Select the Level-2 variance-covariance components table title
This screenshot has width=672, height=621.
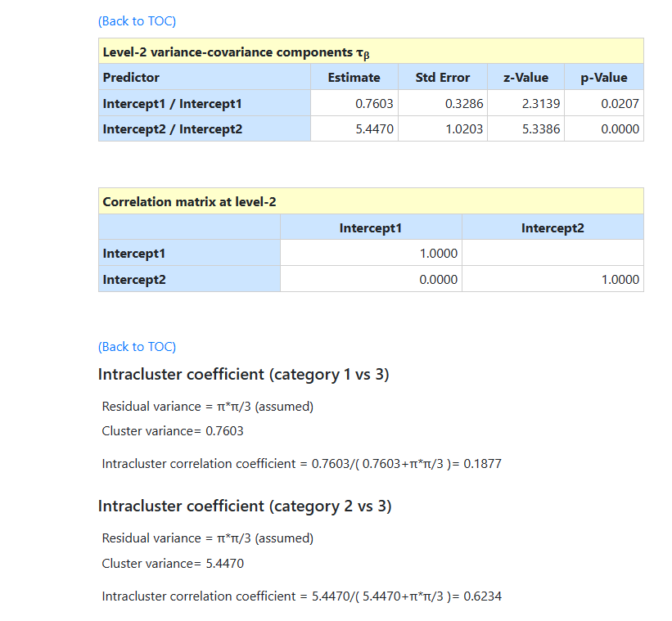tap(236, 52)
